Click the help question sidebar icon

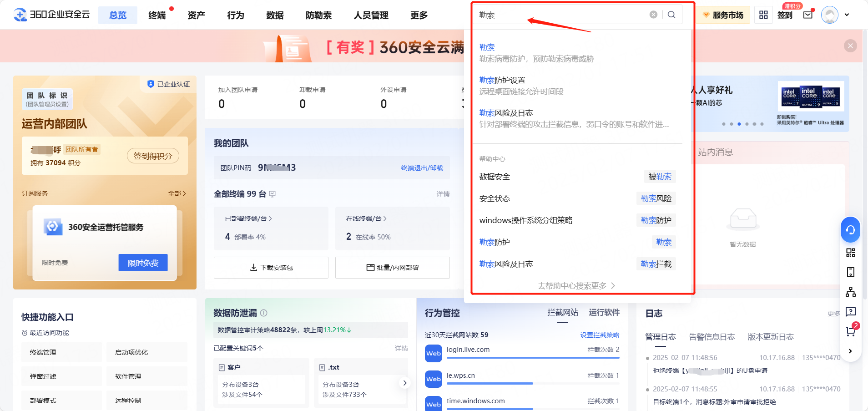[850, 312]
